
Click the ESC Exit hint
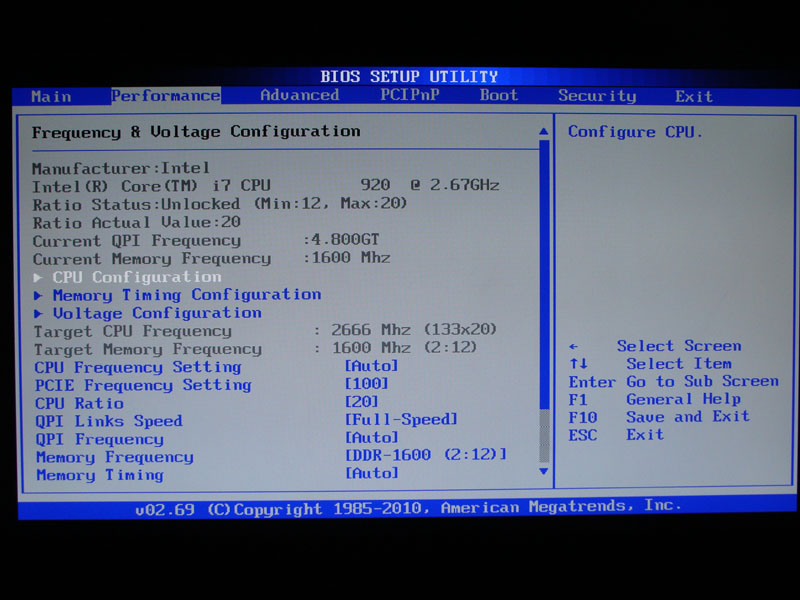[616, 435]
